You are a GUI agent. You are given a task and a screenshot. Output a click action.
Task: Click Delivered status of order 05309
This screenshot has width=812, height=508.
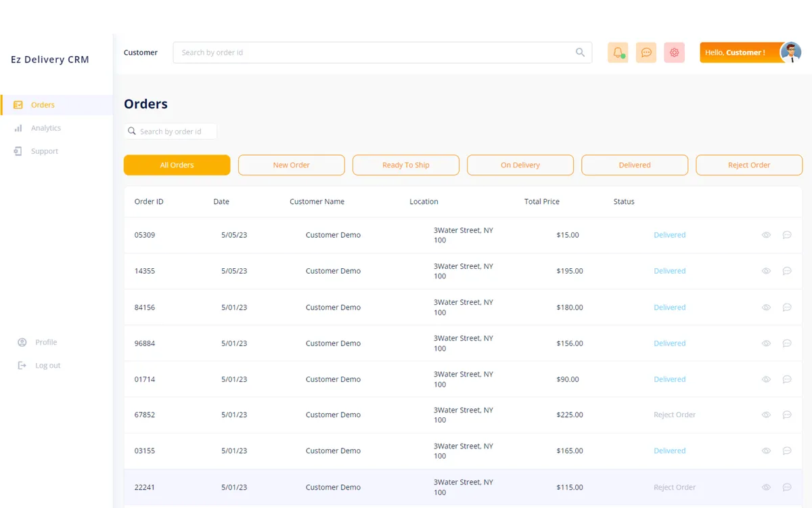tap(670, 235)
